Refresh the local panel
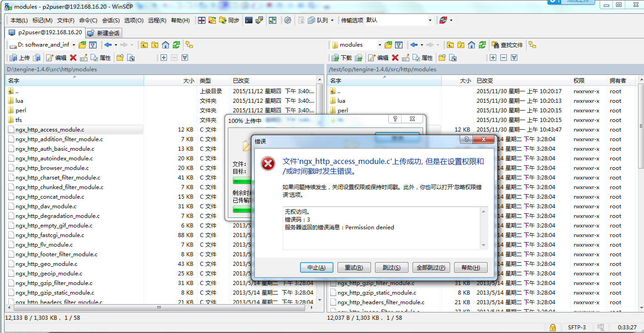This screenshot has width=644, height=333. [176, 45]
